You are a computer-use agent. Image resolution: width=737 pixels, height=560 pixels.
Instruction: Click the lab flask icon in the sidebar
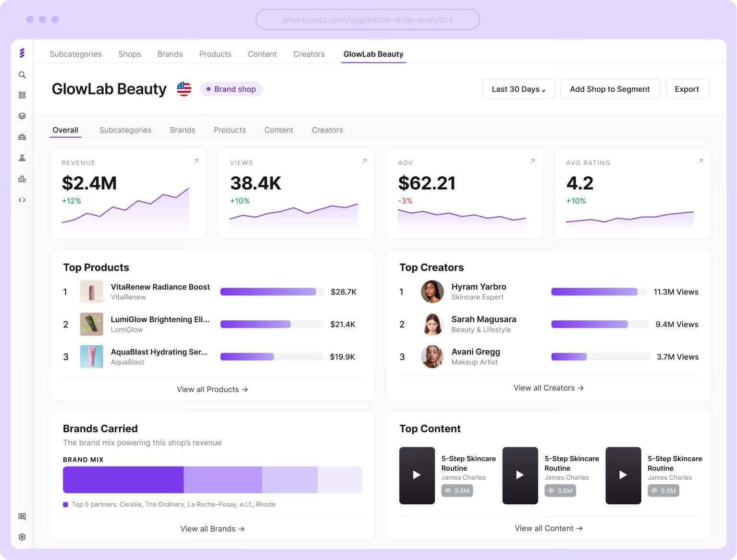point(22,158)
